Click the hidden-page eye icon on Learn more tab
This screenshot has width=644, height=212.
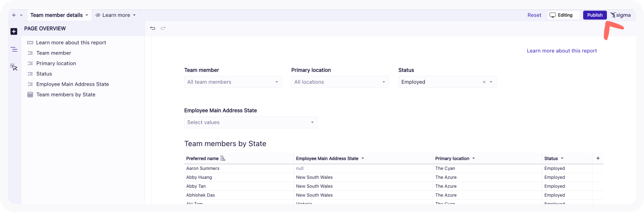tap(98, 15)
